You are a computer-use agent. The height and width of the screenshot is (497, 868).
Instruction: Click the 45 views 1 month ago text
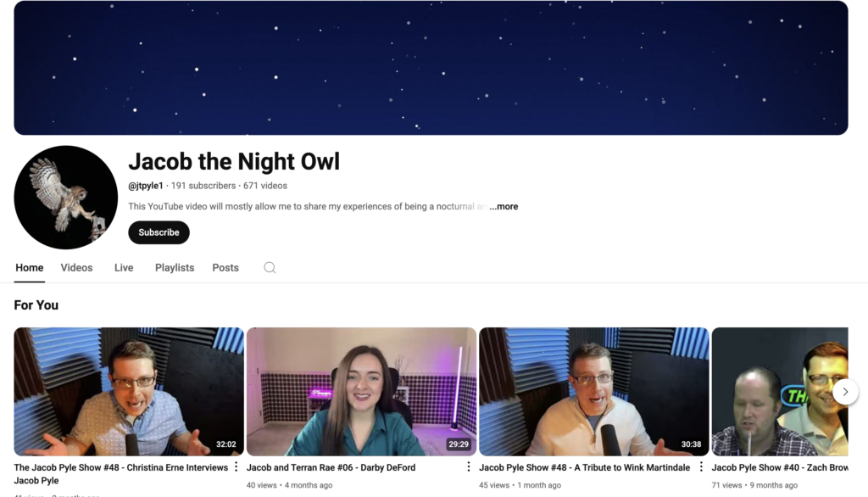[x=520, y=485]
